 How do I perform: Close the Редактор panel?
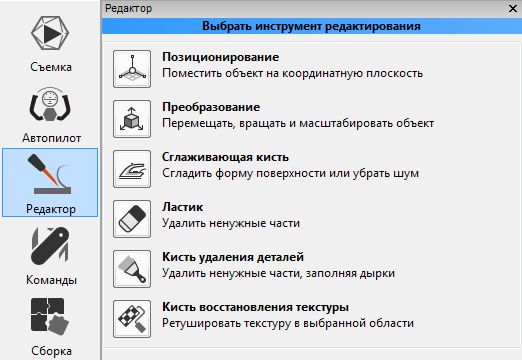pyautogui.click(x=513, y=8)
